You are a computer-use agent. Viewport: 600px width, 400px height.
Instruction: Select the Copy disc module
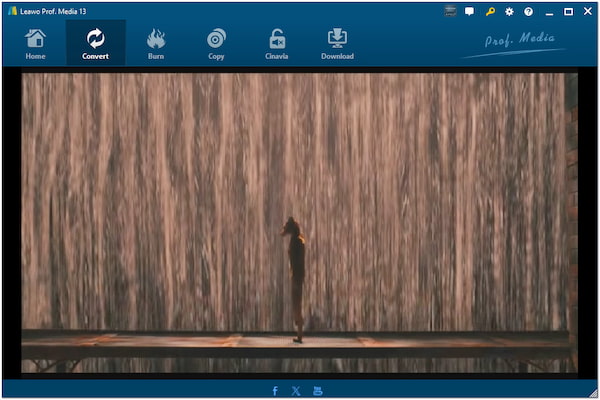point(216,44)
